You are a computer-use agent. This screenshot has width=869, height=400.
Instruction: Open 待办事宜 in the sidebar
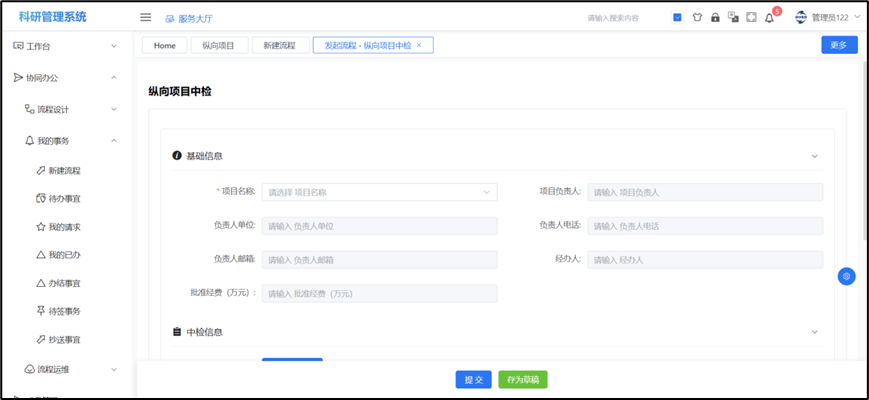(x=64, y=199)
